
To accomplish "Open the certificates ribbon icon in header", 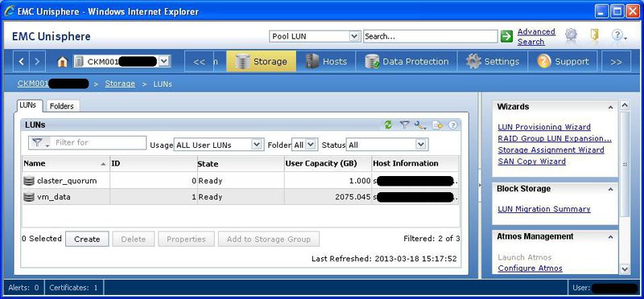I will point(571,35).
